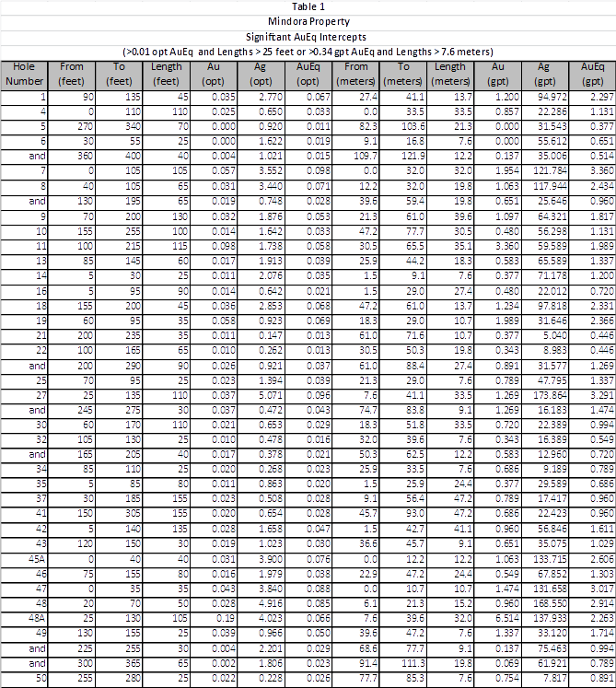The width and height of the screenshot is (616, 688).
Task: Click the Ag opt value 0.228
Action: (x=271, y=679)
